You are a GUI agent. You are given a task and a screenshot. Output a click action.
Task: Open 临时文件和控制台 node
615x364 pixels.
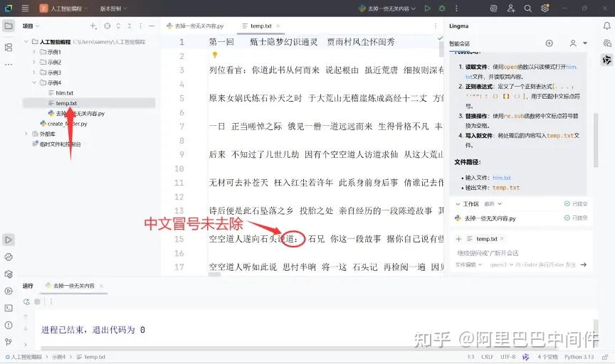56,144
